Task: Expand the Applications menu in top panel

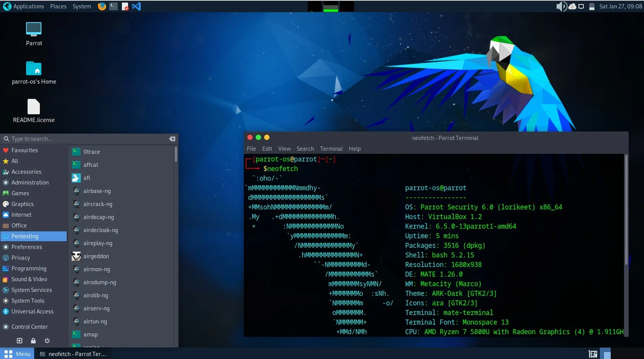Action: (24, 6)
